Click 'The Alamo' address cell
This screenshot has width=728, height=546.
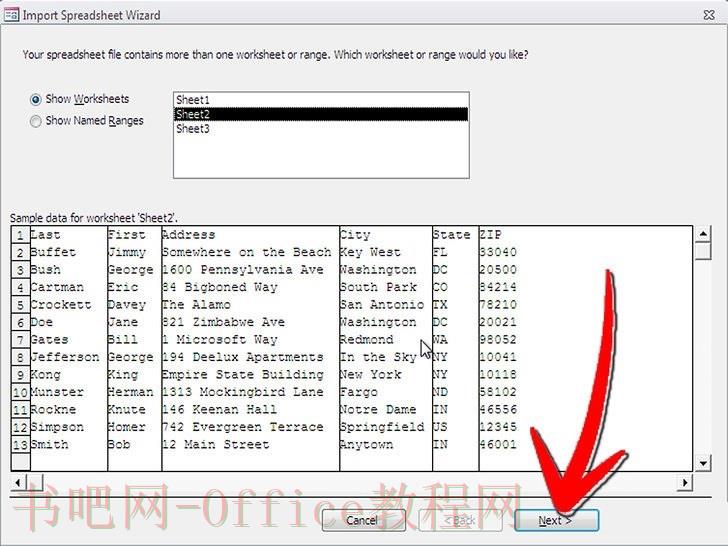[251, 305]
